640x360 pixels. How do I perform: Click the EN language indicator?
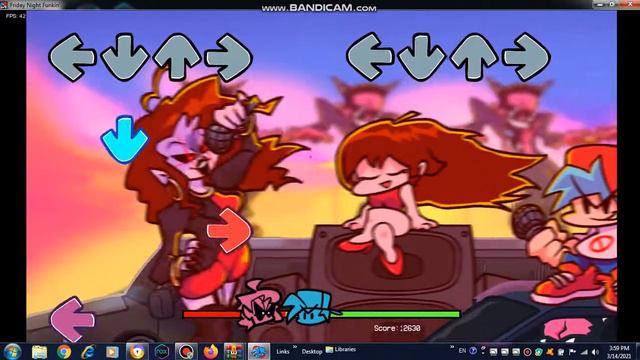(x=462, y=351)
